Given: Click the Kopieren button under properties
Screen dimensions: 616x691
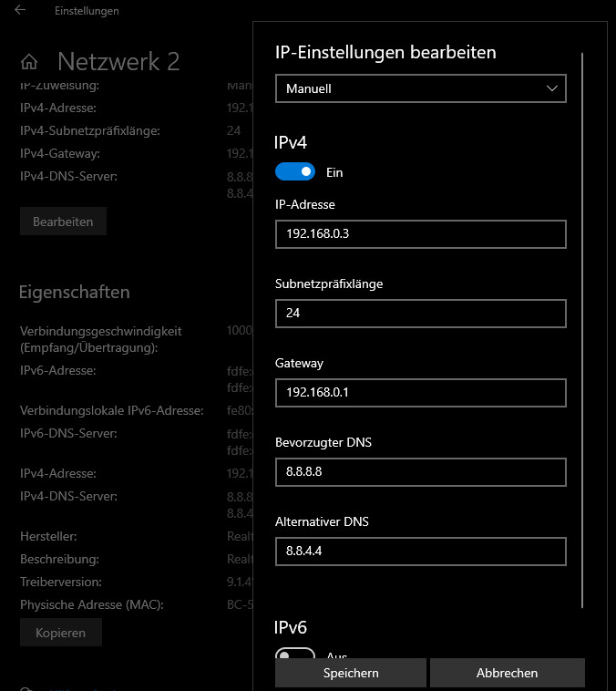Looking at the screenshot, I should click(60, 633).
